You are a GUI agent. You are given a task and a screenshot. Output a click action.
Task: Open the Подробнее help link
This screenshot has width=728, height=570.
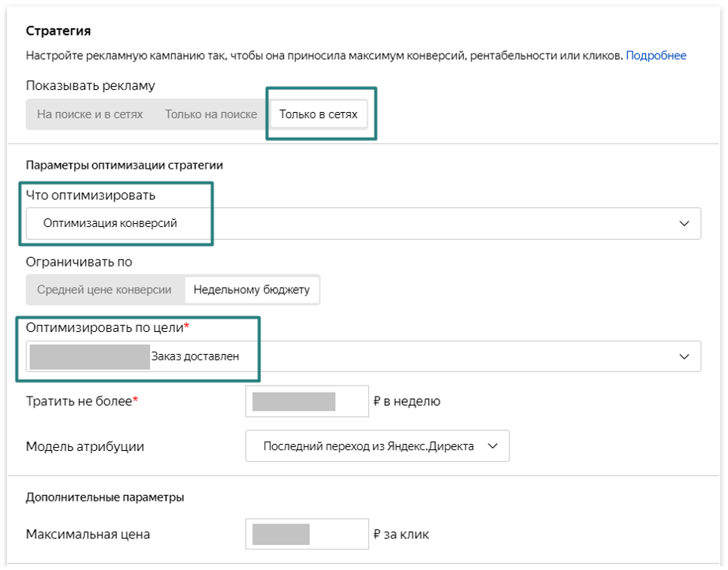point(655,56)
